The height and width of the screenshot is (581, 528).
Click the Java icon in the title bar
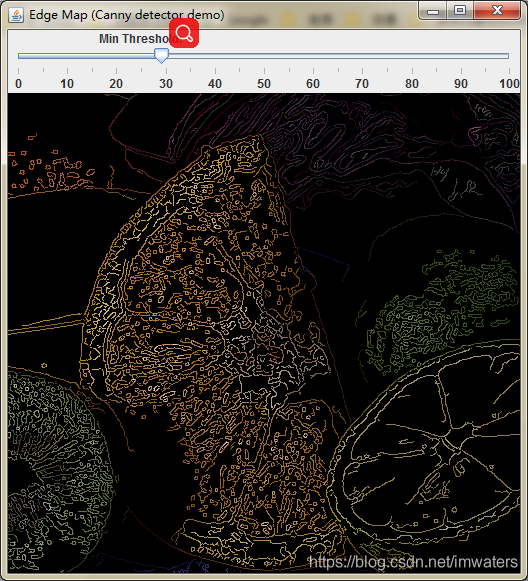[16, 15]
